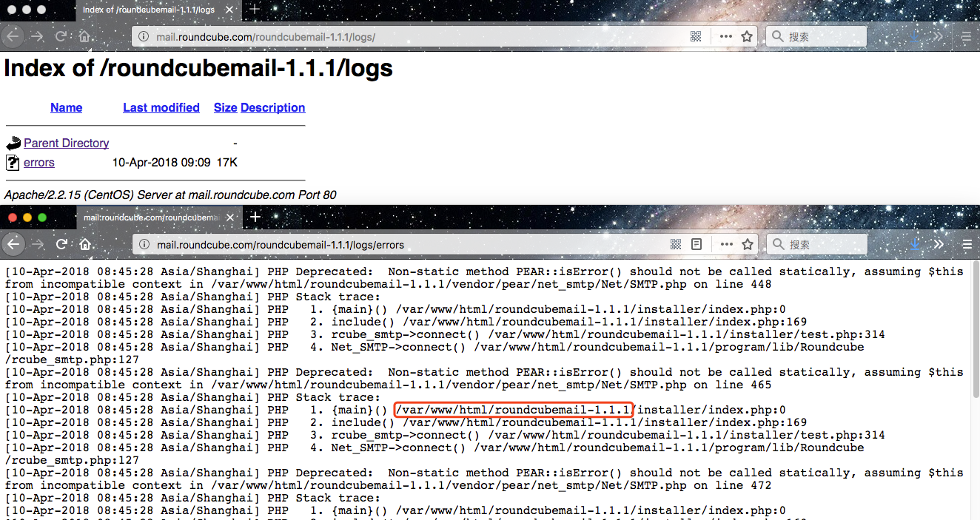Viewport: 980px width, 520px height.
Task: Open downloads in the lower errors window
Action: click(916, 244)
